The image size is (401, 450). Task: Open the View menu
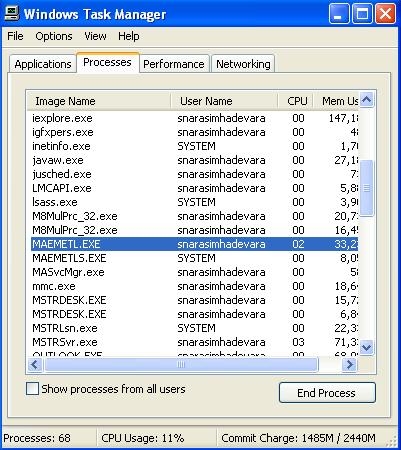pyautogui.click(x=95, y=36)
